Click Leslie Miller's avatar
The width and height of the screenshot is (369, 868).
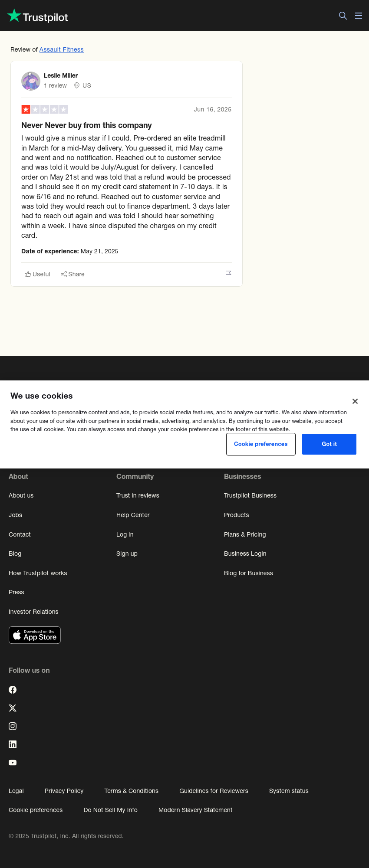[x=31, y=81]
